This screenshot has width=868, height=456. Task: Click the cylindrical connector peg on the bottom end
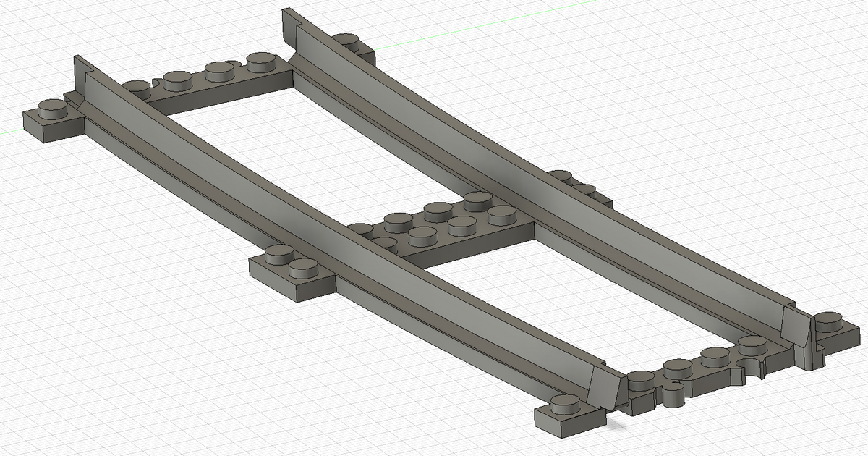coord(673,394)
